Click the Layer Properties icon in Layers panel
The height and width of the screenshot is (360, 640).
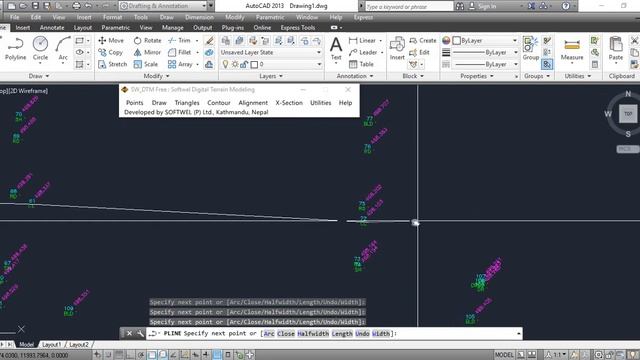coord(226,40)
